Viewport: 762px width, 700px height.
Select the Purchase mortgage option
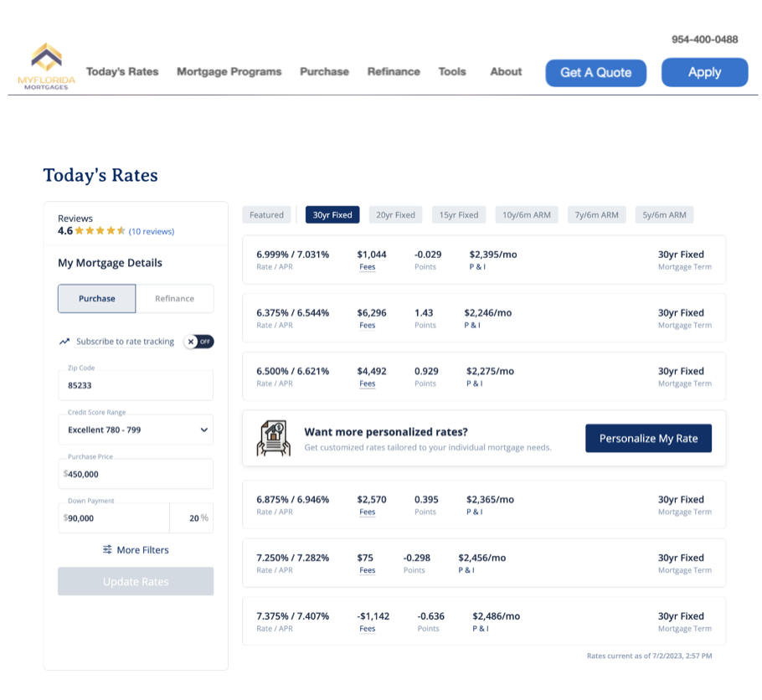(x=96, y=298)
